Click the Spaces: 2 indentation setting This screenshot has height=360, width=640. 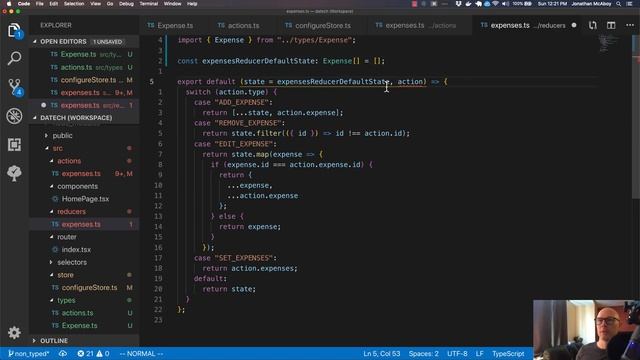coord(424,353)
